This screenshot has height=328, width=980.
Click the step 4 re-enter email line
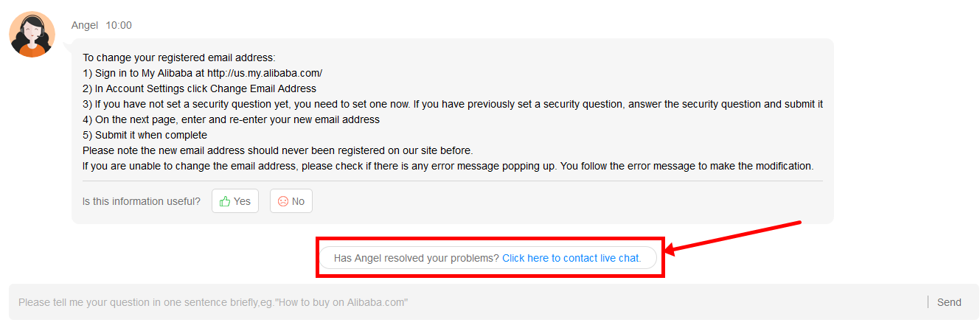(232, 119)
